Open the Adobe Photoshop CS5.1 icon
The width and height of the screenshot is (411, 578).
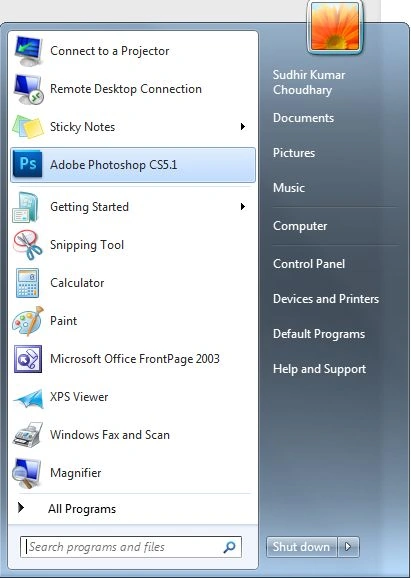27,164
